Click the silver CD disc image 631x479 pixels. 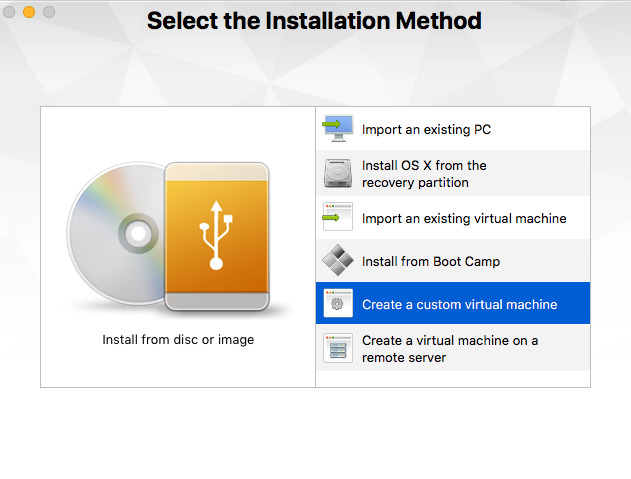pos(115,235)
